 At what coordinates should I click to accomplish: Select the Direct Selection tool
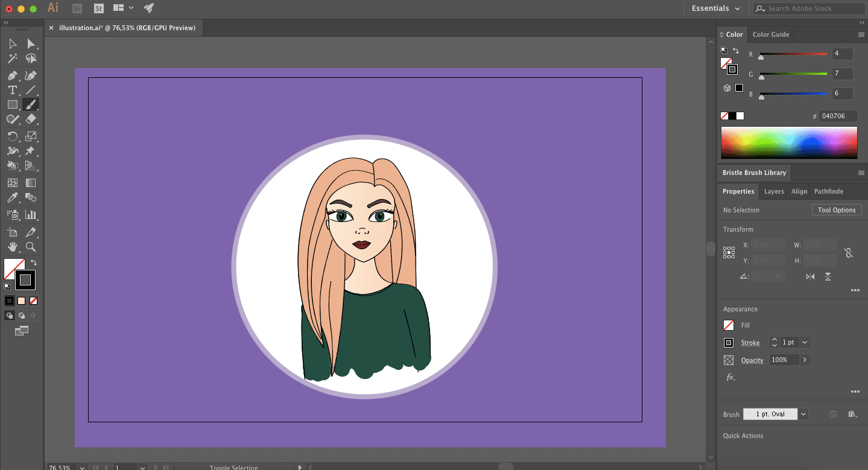[x=31, y=44]
